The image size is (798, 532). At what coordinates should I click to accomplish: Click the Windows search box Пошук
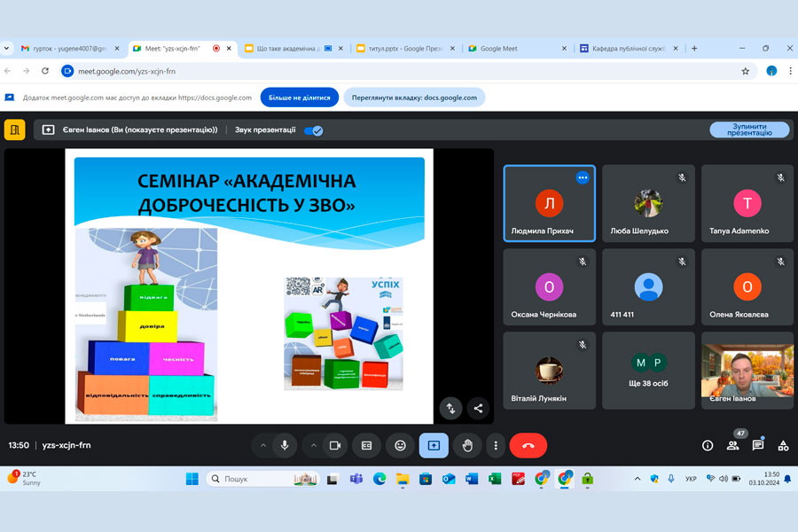pyautogui.click(x=262, y=479)
